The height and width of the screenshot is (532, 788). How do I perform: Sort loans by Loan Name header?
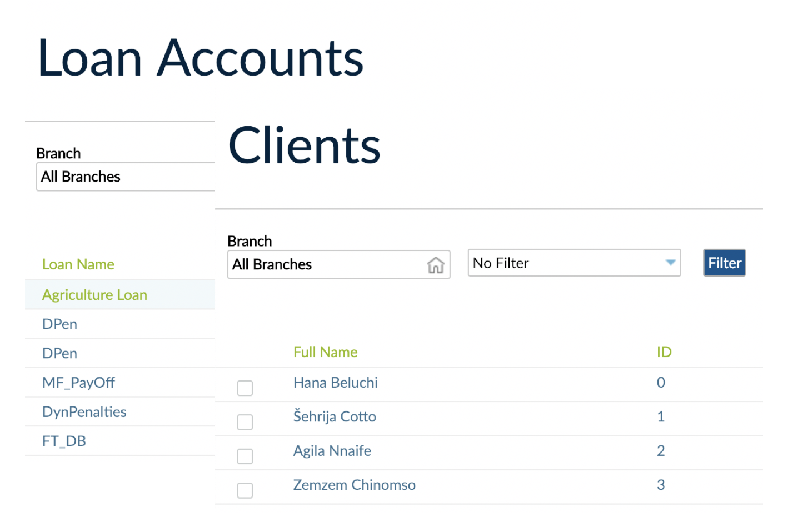click(78, 264)
